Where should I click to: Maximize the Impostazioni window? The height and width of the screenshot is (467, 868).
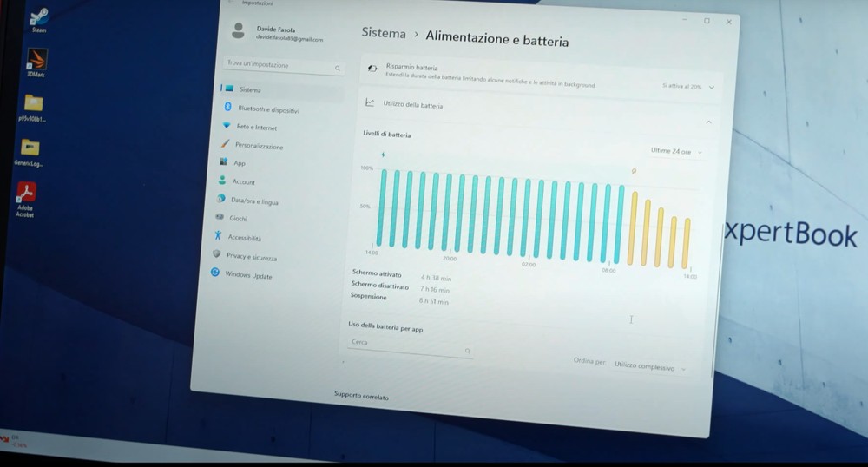point(707,21)
